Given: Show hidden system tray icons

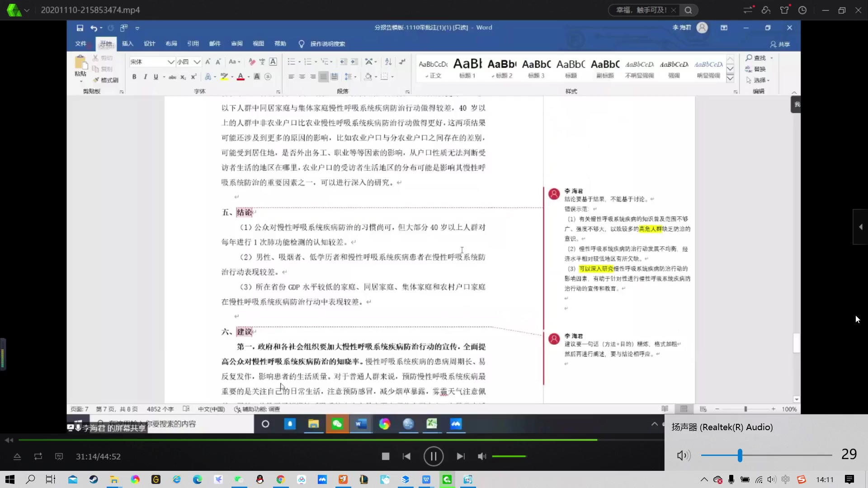Looking at the screenshot, I should click(x=704, y=479).
